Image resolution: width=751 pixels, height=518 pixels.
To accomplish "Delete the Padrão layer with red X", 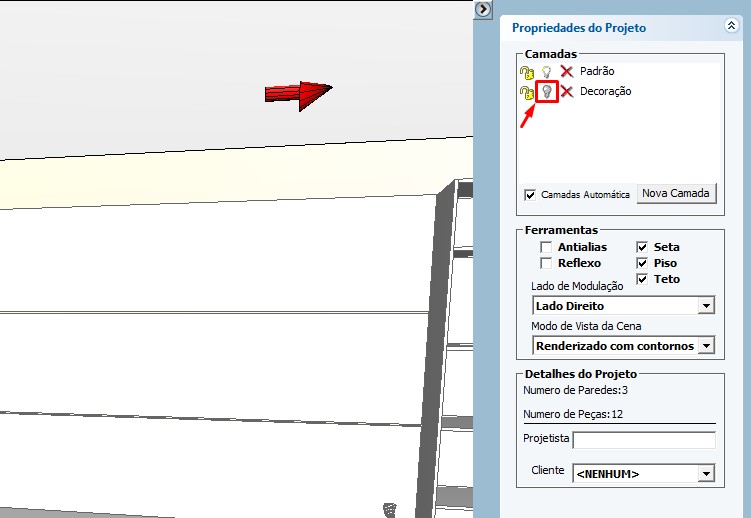I will click(x=567, y=72).
